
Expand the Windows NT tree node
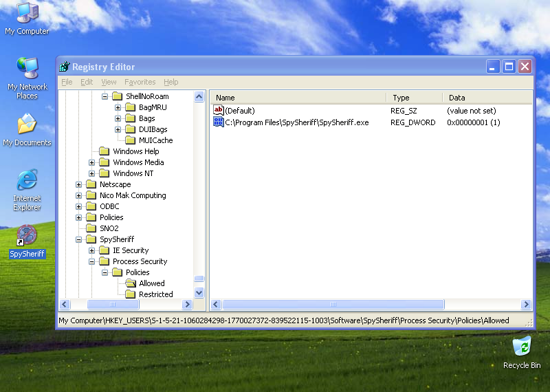(x=91, y=173)
